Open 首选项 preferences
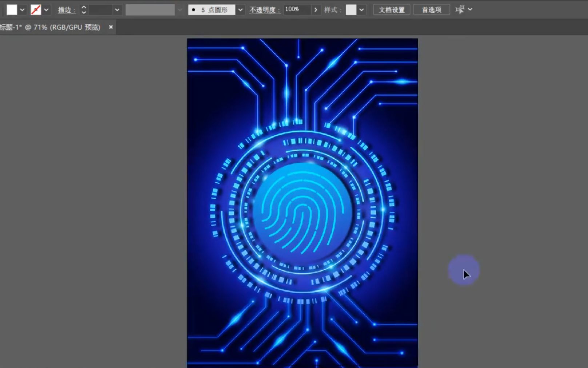The height and width of the screenshot is (368, 588). click(x=431, y=9)
